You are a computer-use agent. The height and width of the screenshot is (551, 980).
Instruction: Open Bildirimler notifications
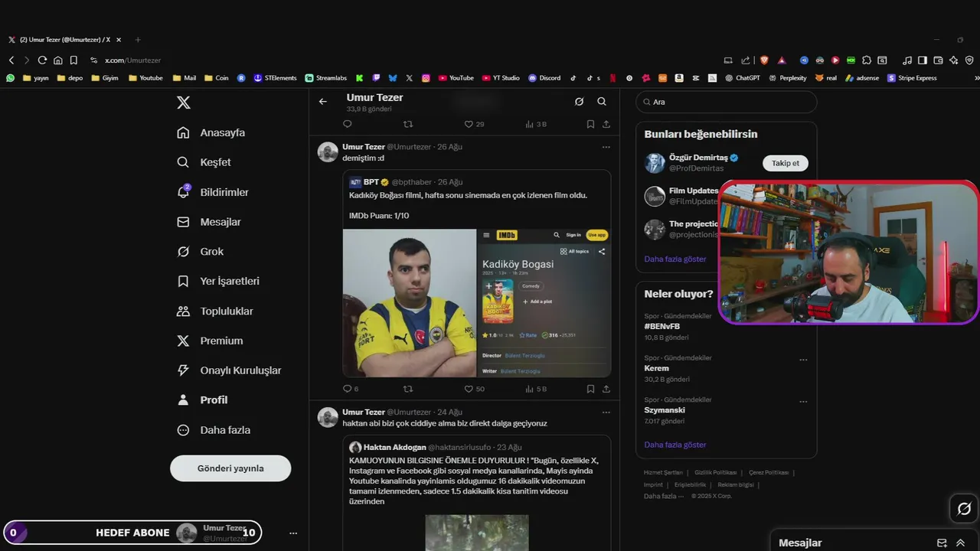point(213,192)
